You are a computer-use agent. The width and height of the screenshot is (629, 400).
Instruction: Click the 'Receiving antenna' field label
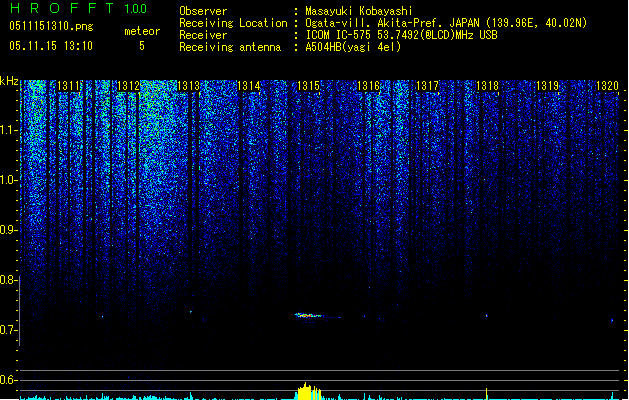pos(230,47)
